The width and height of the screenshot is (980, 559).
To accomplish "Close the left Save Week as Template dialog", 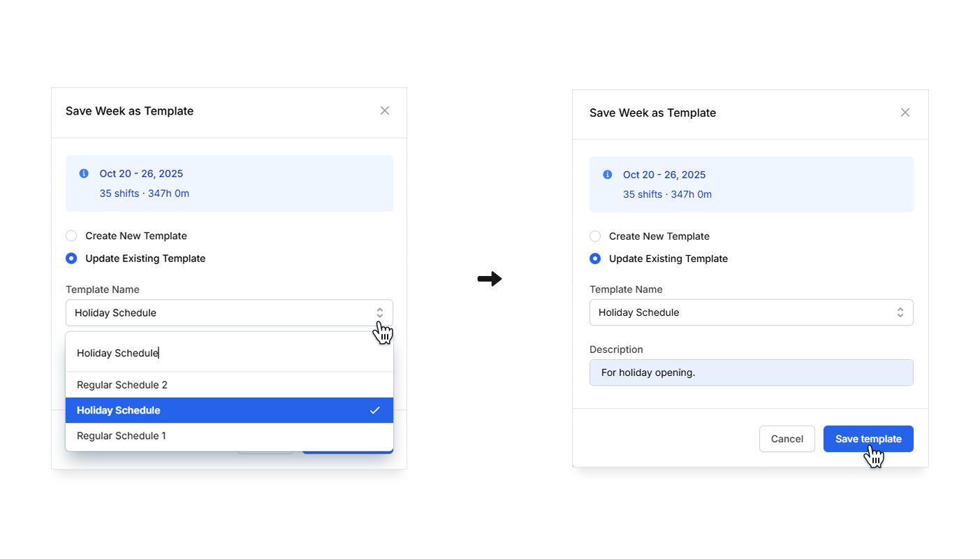I will (x=384, y=111).
